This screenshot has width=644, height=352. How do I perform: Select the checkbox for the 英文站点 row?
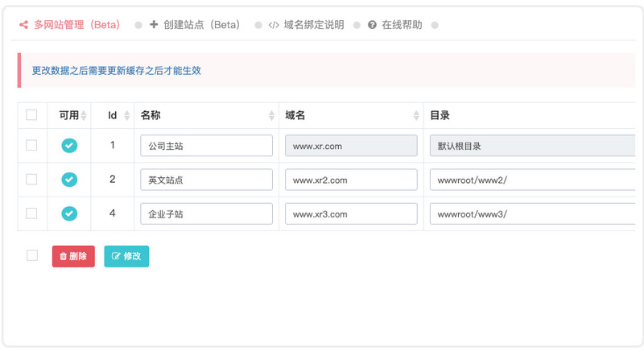click(31, 180)
